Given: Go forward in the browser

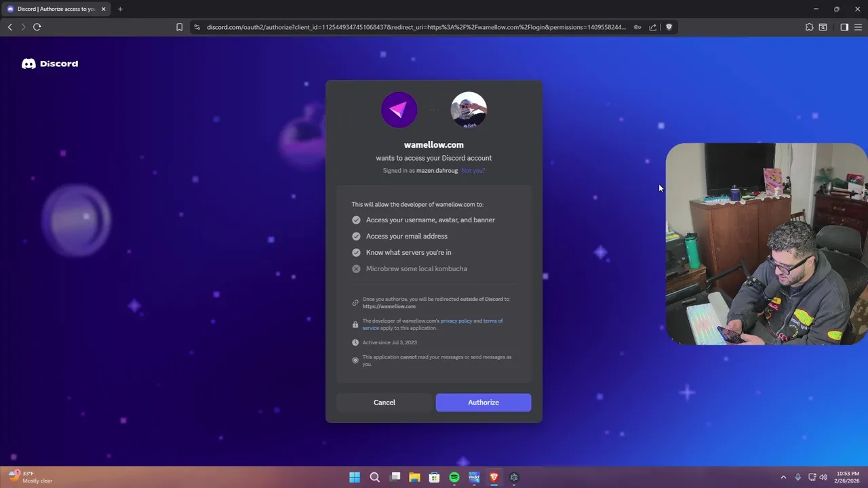Looking at the screenshot, I should click(23, 27).
